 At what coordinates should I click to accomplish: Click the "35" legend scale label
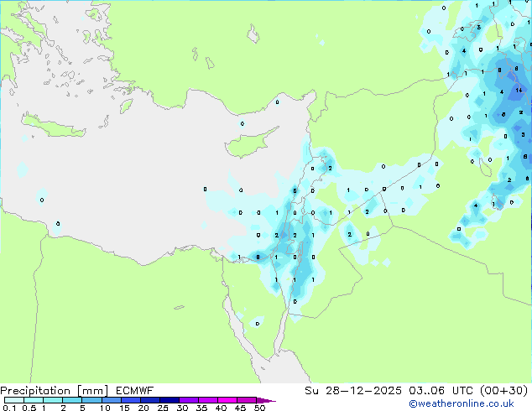201,408
